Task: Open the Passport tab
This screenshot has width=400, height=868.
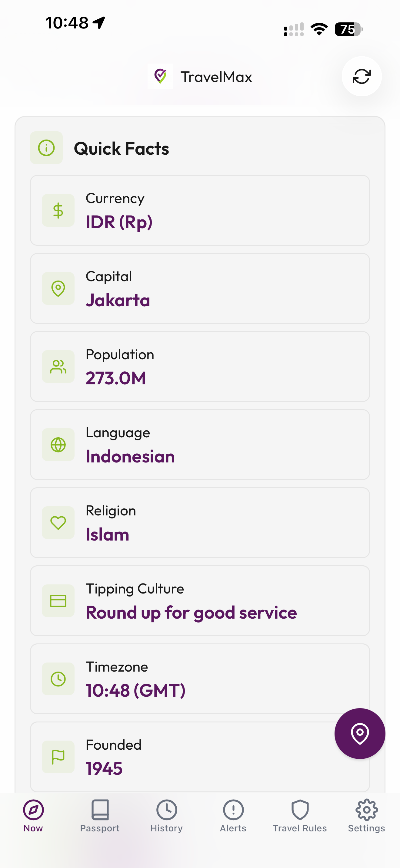Action: coord(100,815)
